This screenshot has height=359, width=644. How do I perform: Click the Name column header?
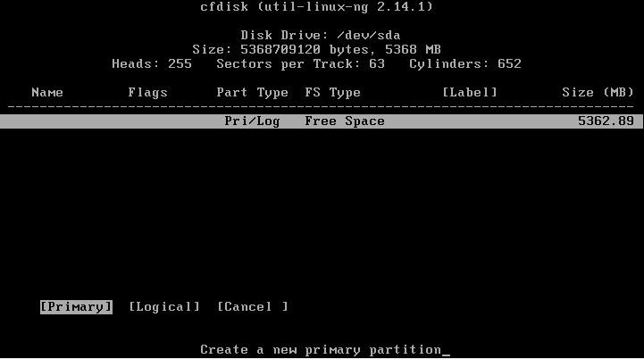point(47,92)
